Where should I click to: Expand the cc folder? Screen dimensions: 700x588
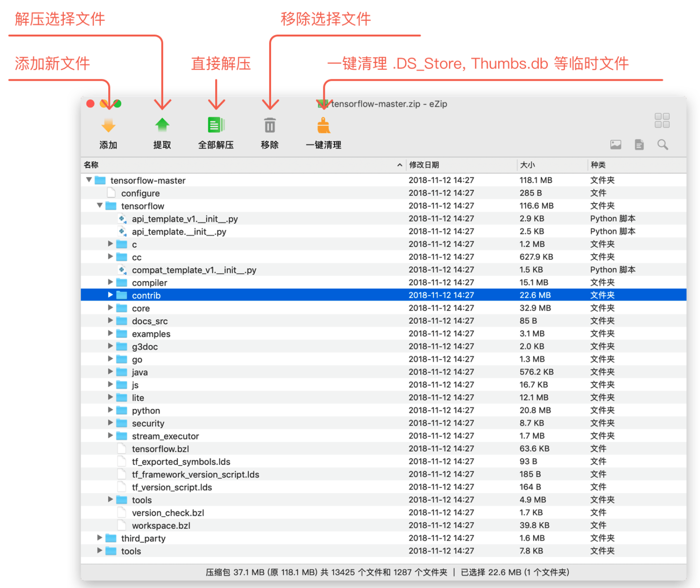point(110,257)
